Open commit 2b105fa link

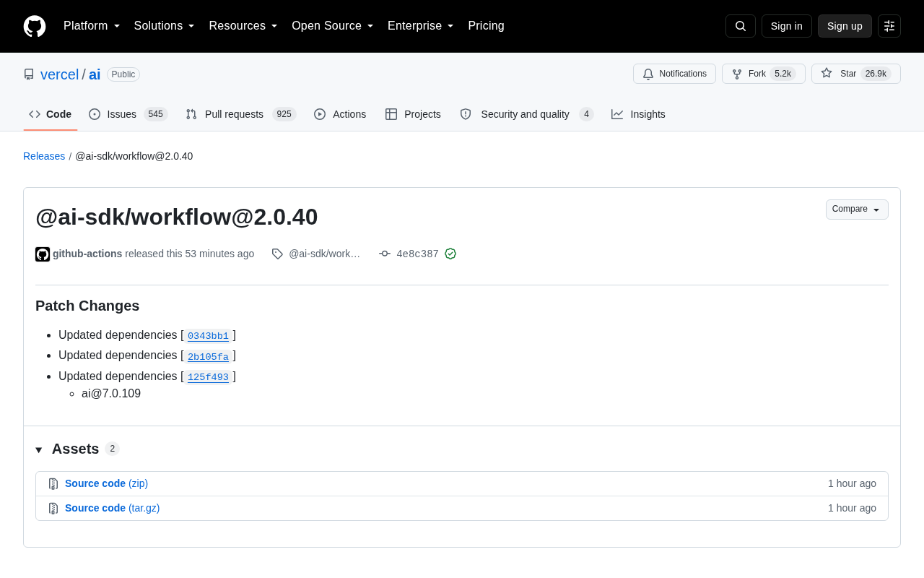(208, 356)
